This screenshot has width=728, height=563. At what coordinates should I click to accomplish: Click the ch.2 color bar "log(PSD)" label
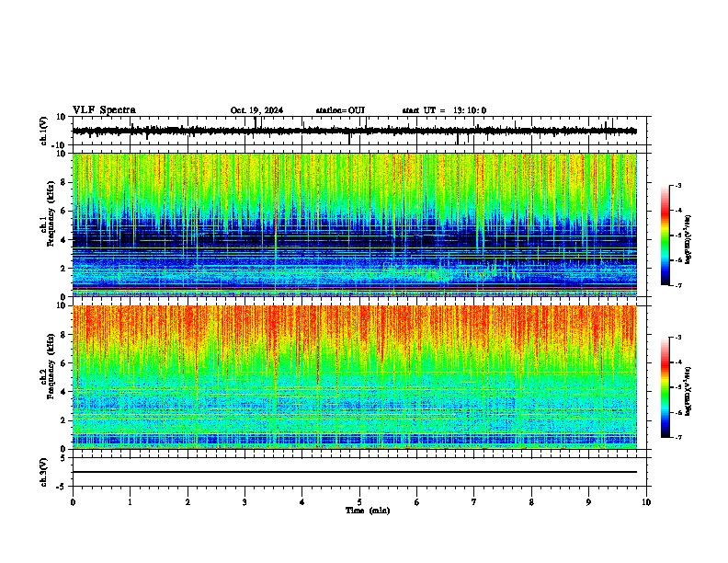(x=688, y=391)
